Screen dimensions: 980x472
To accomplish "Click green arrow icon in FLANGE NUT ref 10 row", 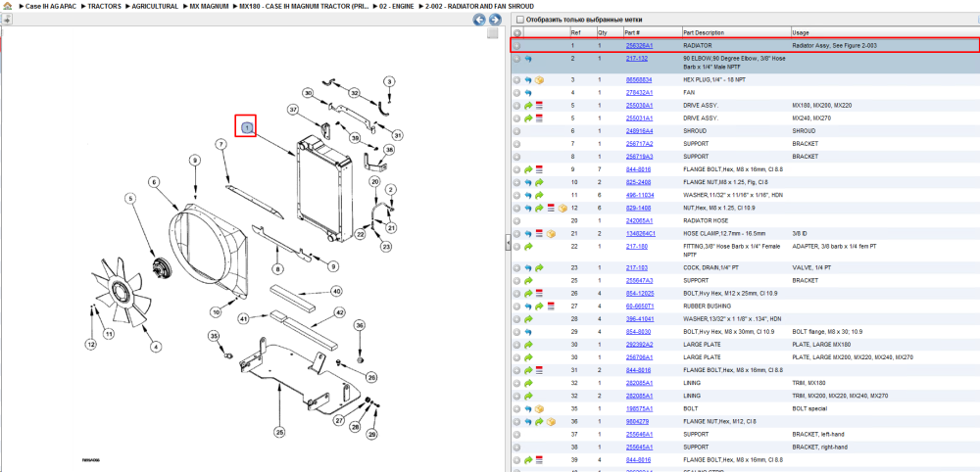I will pos(539,182).
